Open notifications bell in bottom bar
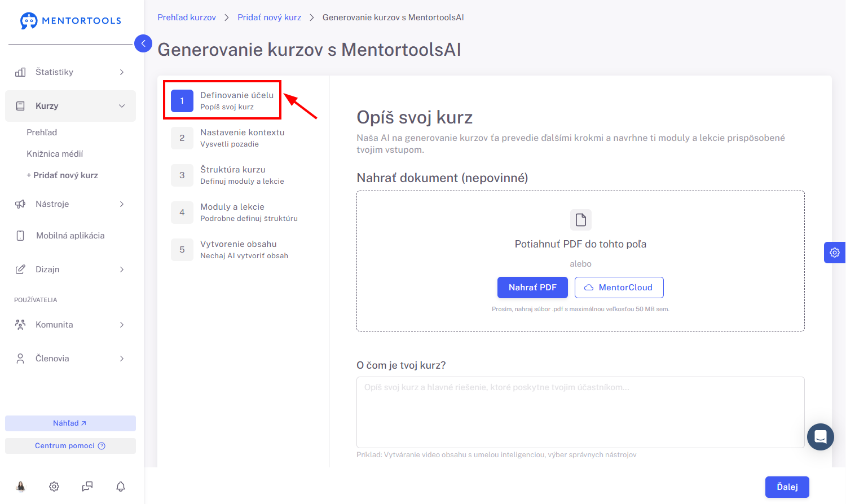The height and width of the screenshot is (504, 846). (x=121, y=486)
